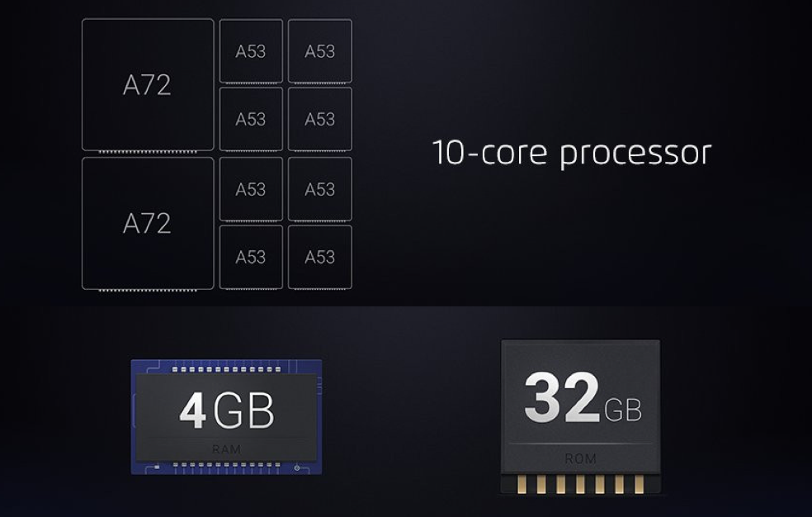Viewport: 812px width, 517px height.
Task: Select the first-row right A53 core
Action: 319,51
